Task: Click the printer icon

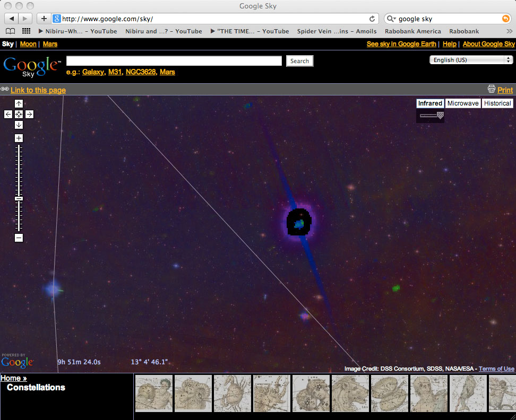Action: click(492, 89)
